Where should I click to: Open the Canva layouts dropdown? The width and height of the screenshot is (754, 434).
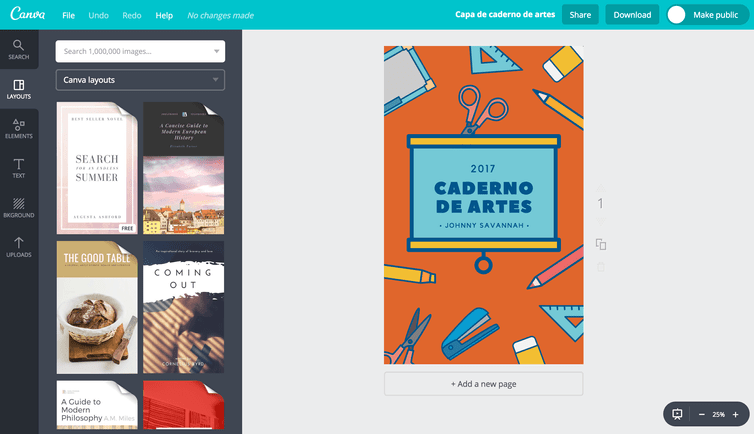point(140,80)
